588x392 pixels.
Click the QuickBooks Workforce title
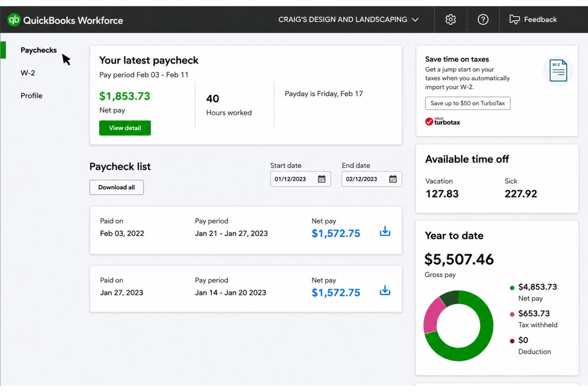coord(73,20)
